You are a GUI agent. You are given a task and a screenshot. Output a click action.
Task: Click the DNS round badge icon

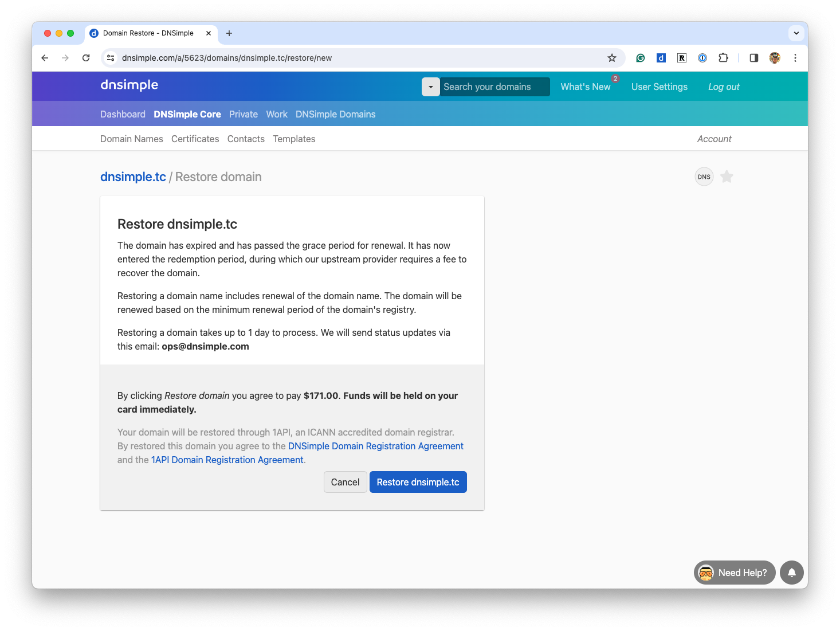coord(704,177)
